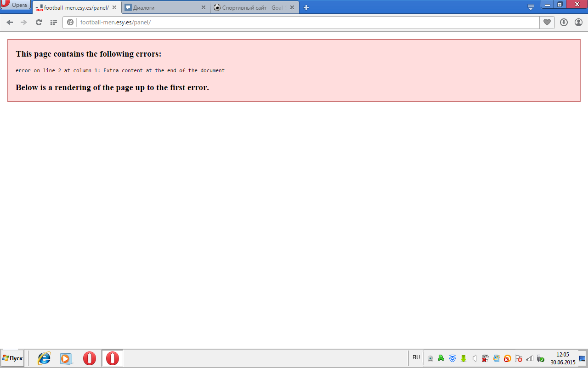Go forward to the next page

24,22
